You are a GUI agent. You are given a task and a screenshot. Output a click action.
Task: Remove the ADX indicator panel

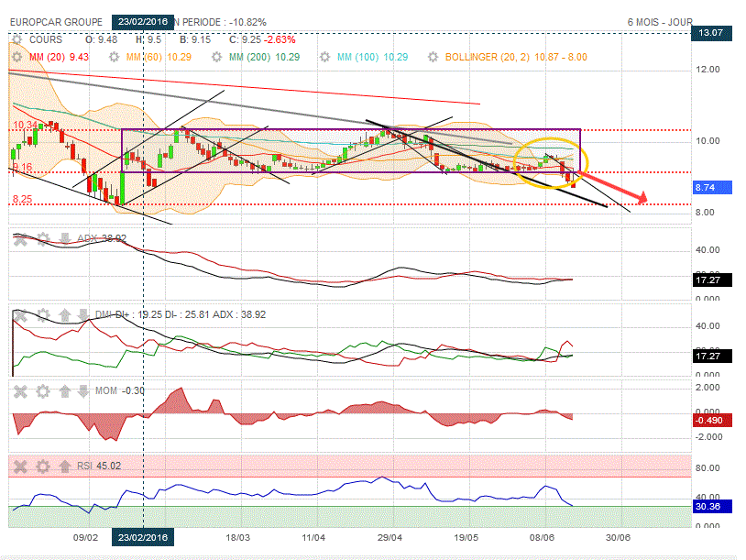pyautogui.click(x=20, y=239)
